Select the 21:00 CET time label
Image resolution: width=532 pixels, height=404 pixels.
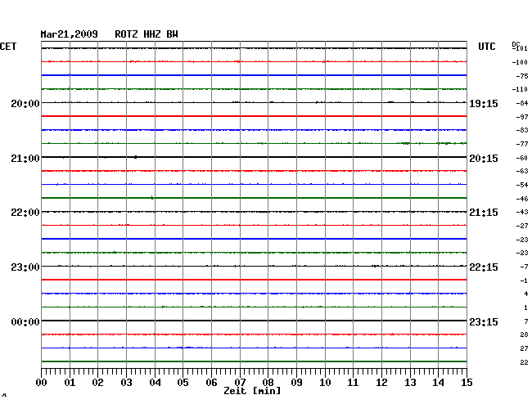point(25,159)
